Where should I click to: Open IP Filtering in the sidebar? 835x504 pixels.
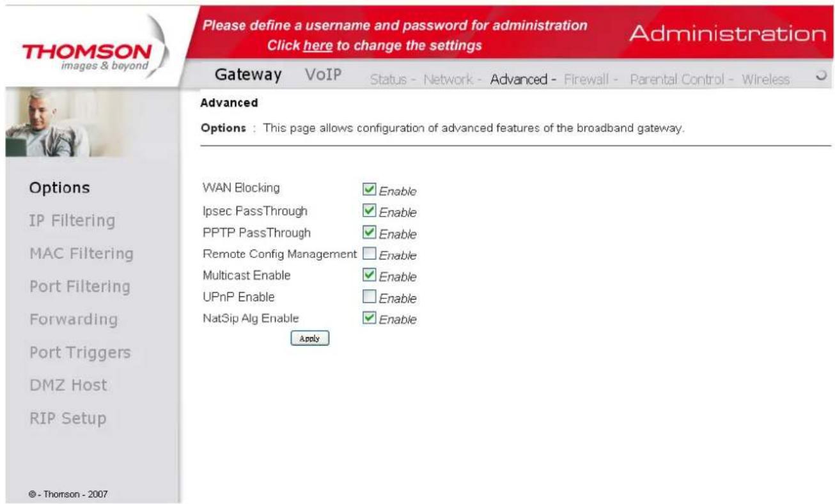point(72,221)
